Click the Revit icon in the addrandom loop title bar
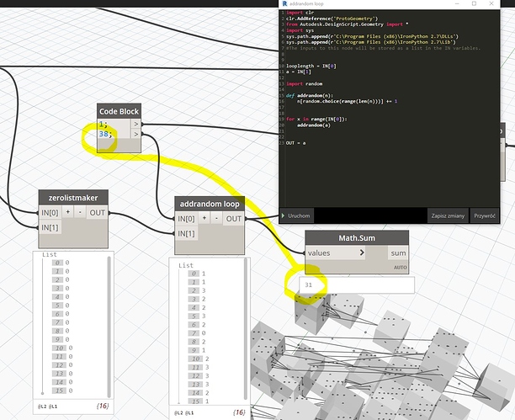The image size is (515, 420). [x=284, y=3]
